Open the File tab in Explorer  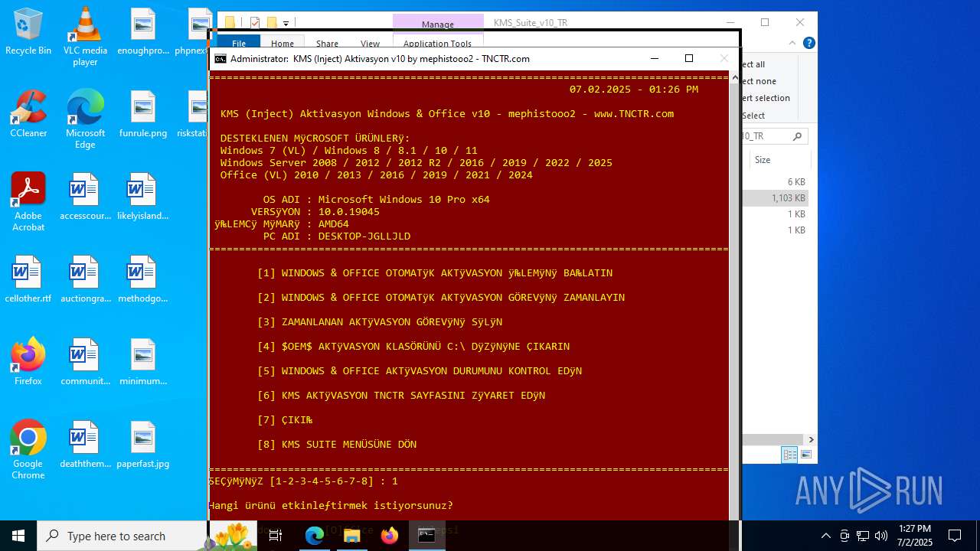239,44
